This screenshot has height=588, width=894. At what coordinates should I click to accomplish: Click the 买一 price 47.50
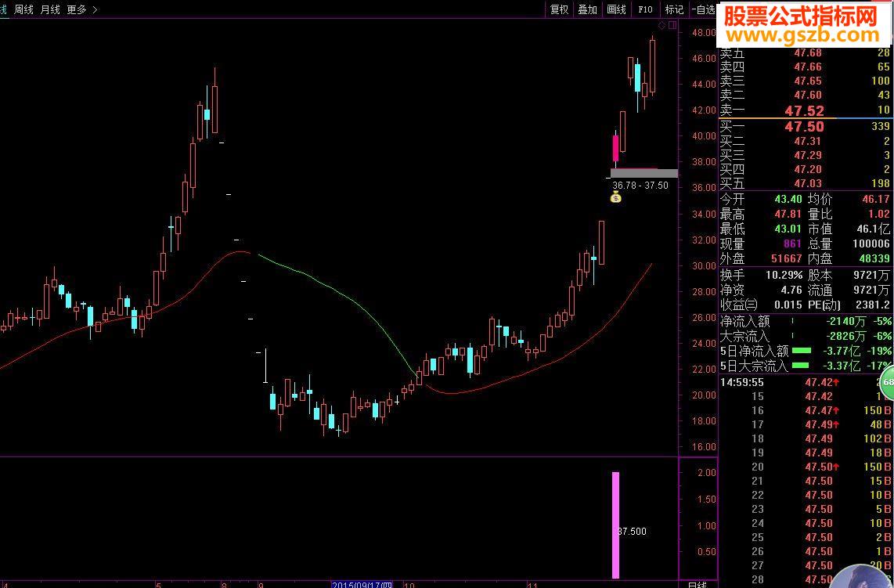[x=804, y=127]
